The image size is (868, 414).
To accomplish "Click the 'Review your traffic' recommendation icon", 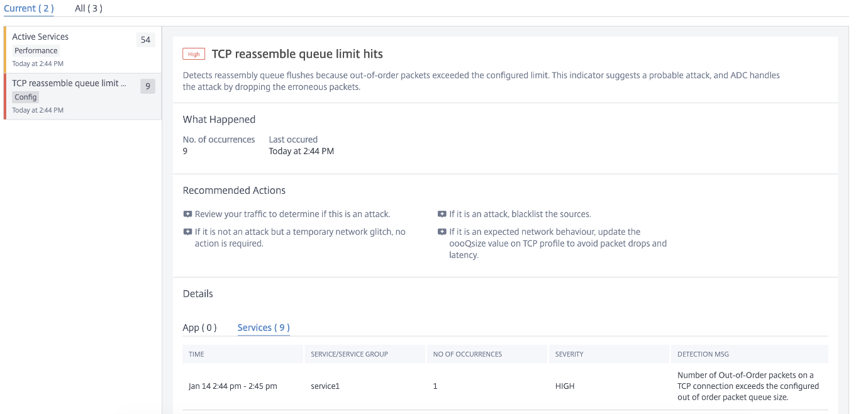I will click(187, 214).
